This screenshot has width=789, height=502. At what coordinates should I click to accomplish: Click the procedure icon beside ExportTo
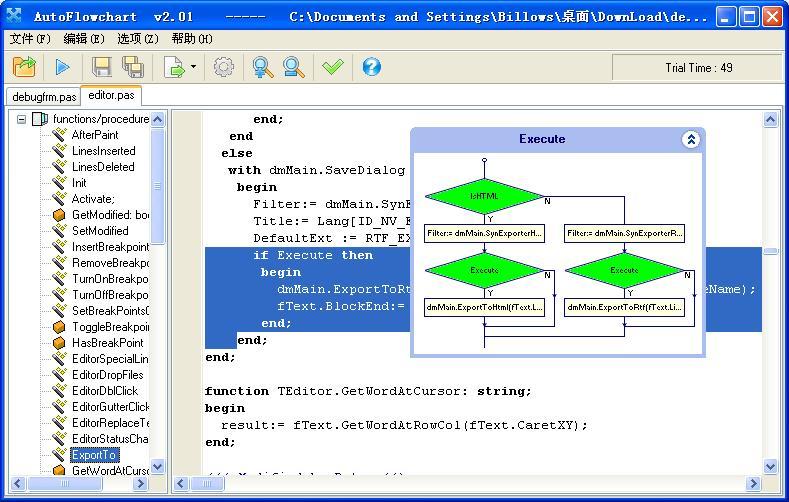[59, 455]
